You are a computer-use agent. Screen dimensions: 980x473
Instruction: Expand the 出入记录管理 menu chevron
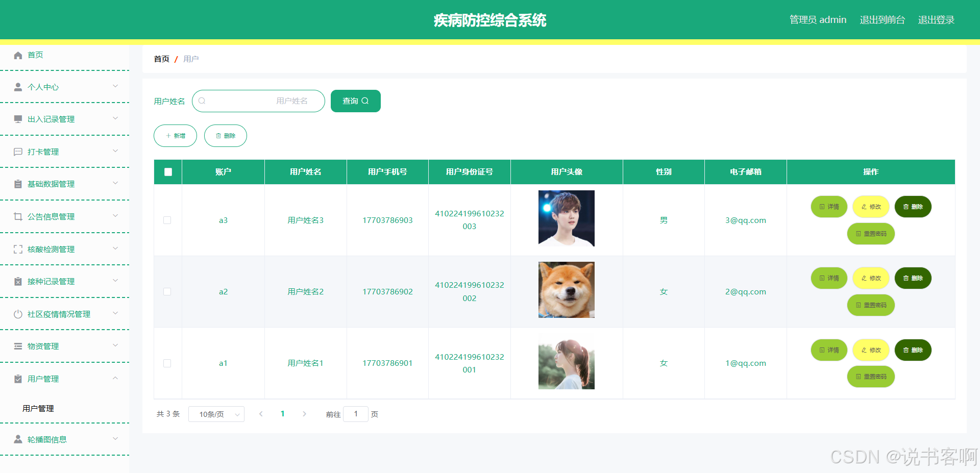pos(115,118)
